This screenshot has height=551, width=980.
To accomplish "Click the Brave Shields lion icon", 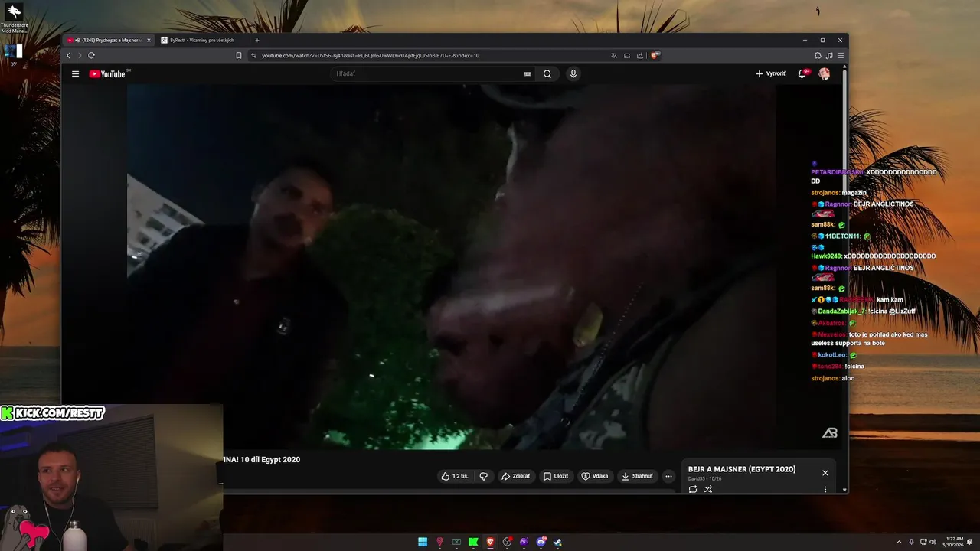I will point(655,55).
